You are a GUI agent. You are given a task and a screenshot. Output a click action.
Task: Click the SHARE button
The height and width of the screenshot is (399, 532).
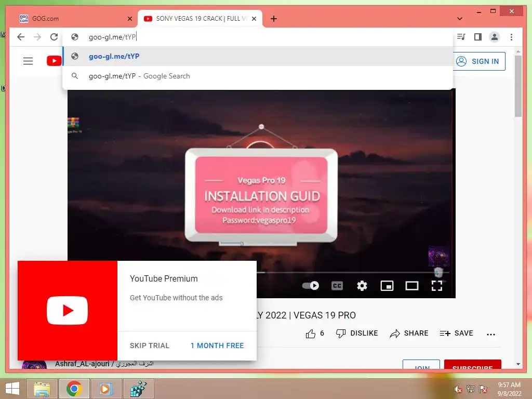409,333
